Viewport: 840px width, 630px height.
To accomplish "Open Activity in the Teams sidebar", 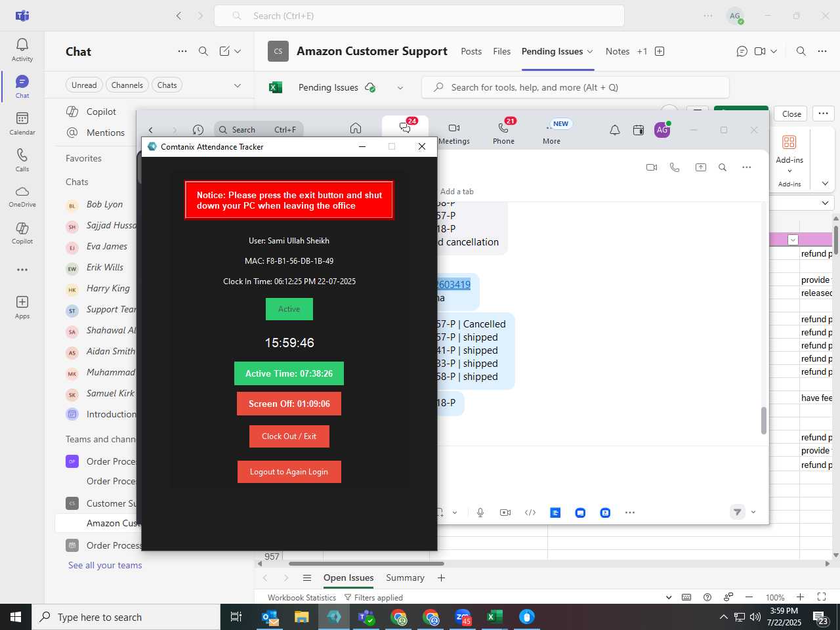I will (22, 50).
